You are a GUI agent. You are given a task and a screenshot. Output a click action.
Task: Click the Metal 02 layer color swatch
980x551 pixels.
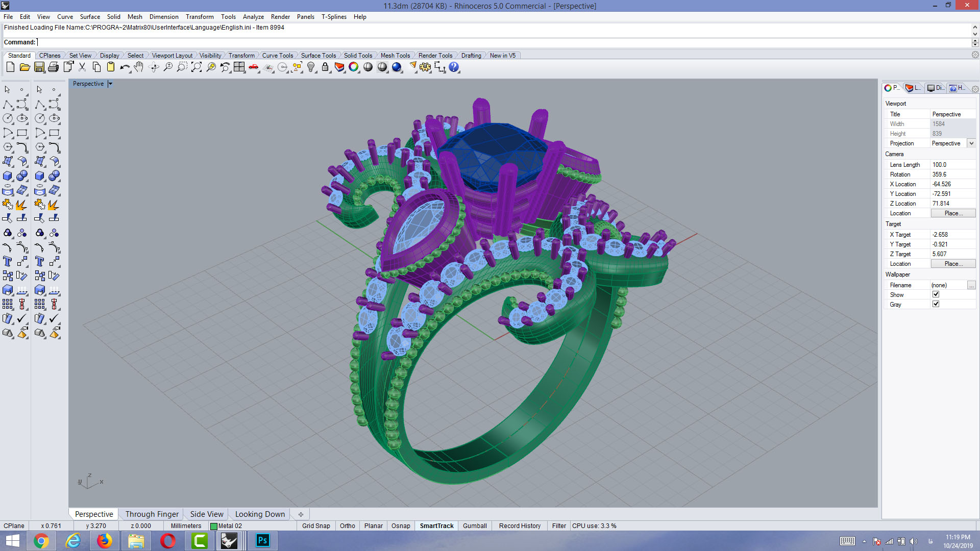point(214,526)
